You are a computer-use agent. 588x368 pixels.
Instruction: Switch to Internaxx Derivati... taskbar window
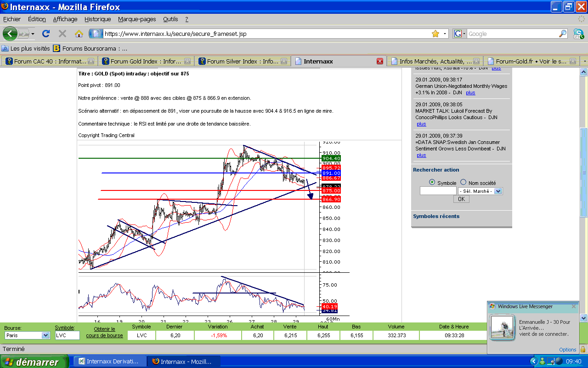pos(110,362)
